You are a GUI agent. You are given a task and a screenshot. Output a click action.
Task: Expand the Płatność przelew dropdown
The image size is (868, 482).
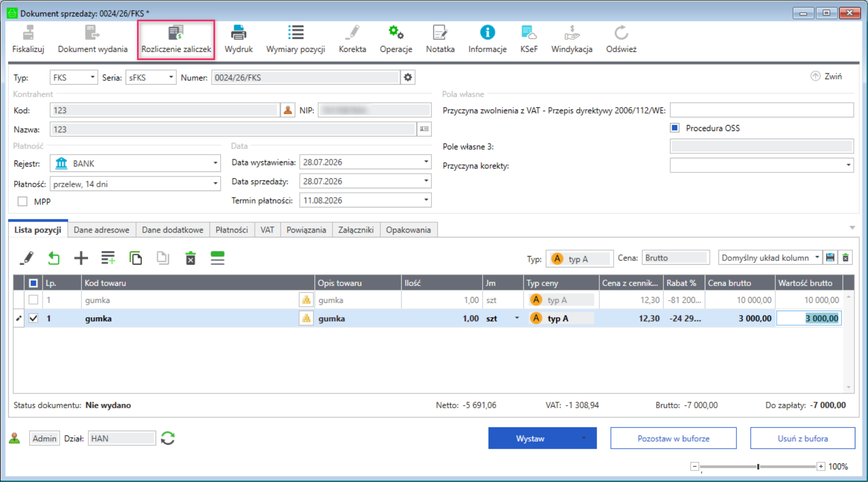click(215, 184)
